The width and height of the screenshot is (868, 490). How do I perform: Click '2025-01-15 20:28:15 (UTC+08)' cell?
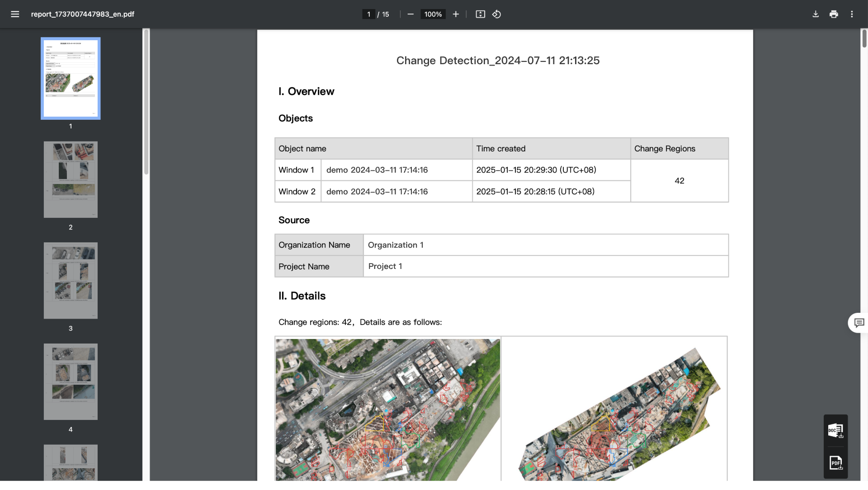pos(551,192)
